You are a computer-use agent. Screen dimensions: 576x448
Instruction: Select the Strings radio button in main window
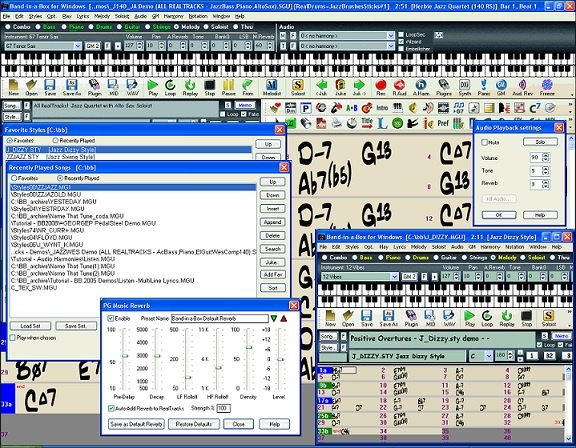148,27
